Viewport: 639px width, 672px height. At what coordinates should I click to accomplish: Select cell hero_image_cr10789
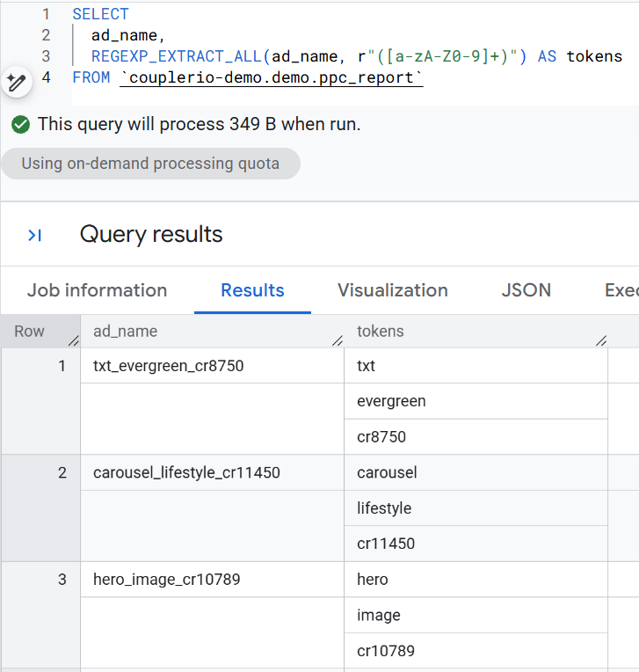213,580
